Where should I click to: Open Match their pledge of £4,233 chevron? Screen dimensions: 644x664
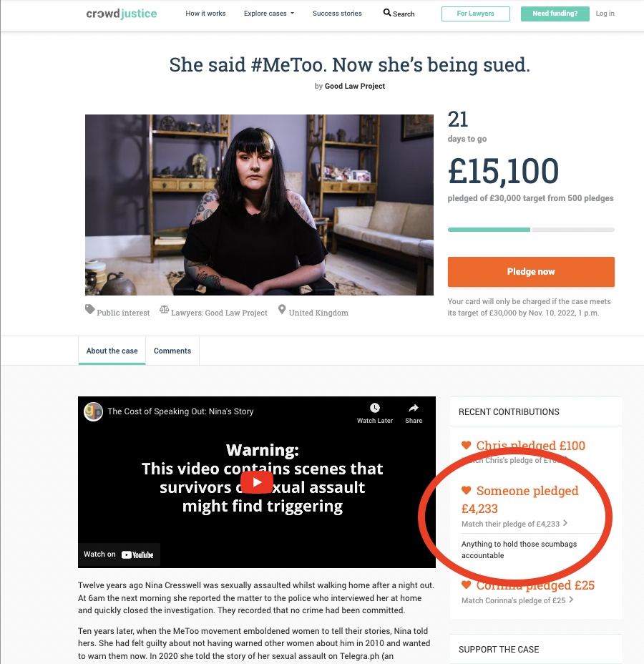[x=565, y=524]
